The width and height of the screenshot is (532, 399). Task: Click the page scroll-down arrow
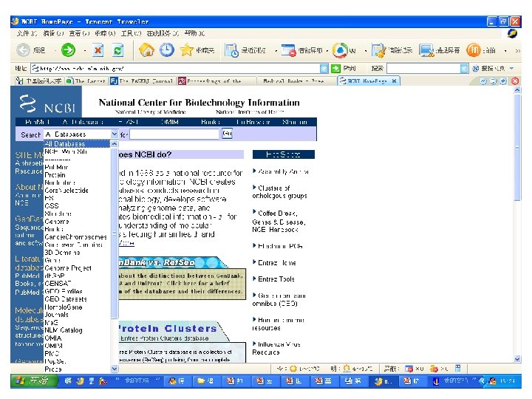[x=517, y=359]
